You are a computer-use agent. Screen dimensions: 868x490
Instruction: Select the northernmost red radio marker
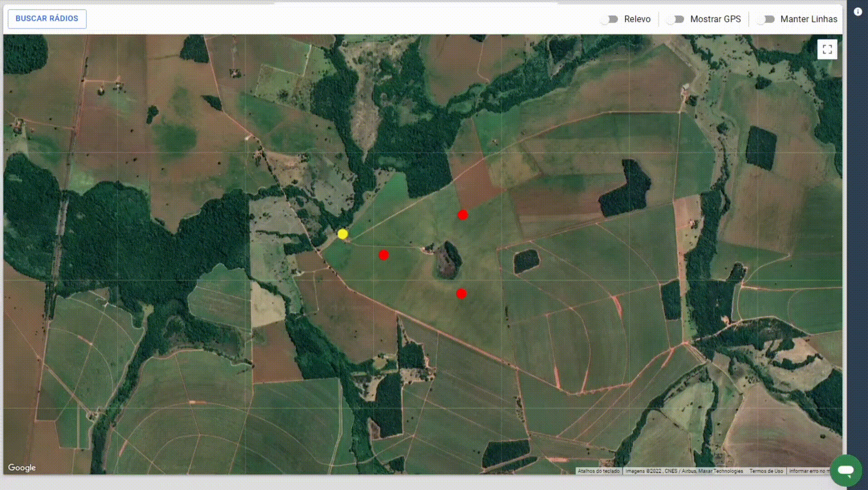tap(463, 215)
